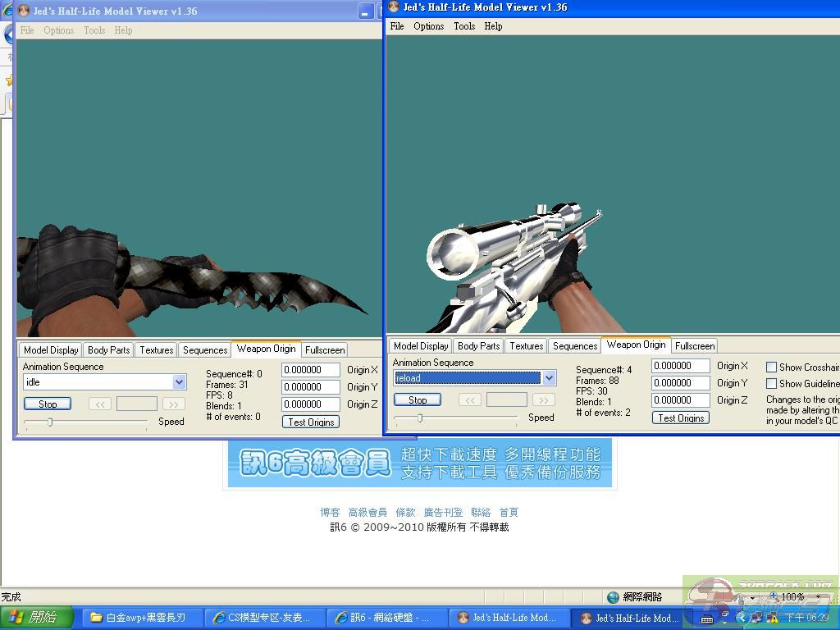Switch to Sequences tab in right window
840x630 pixels.
click(x=575, y=346)
